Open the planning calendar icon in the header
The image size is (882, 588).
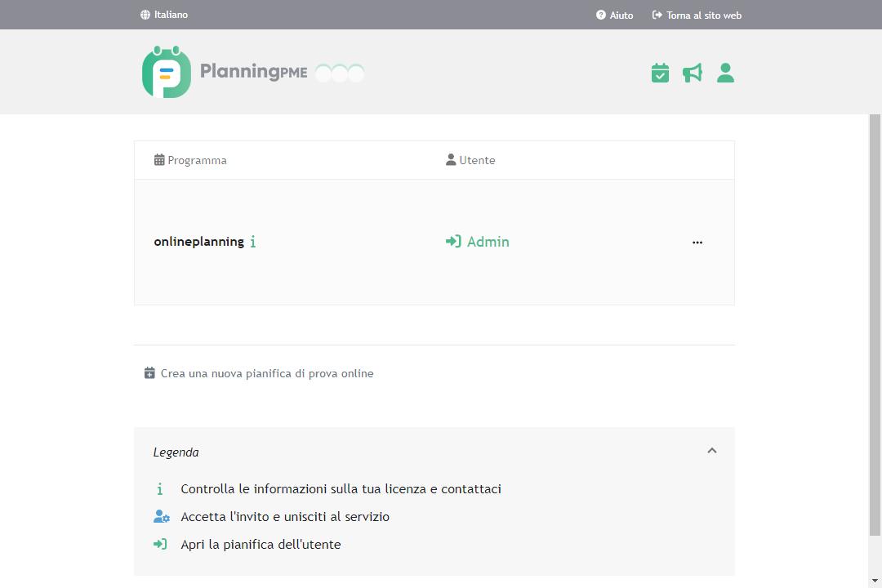click(660, 73)
